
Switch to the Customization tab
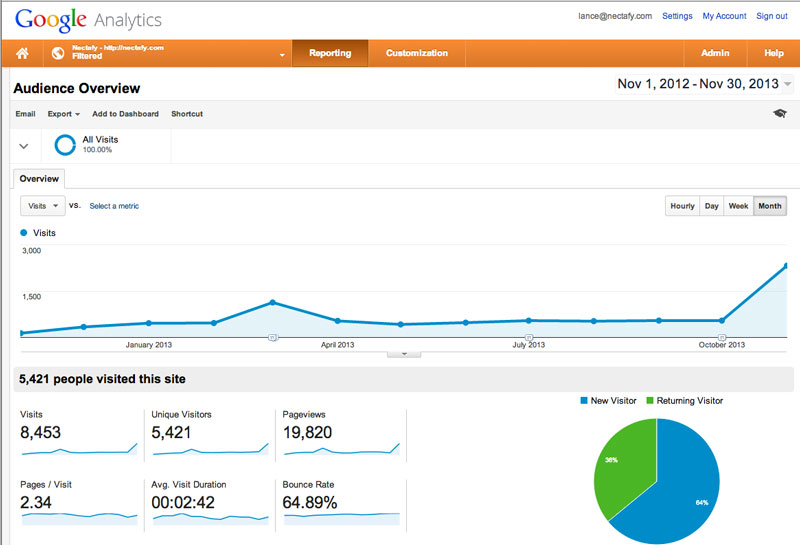tap(417, 53)
